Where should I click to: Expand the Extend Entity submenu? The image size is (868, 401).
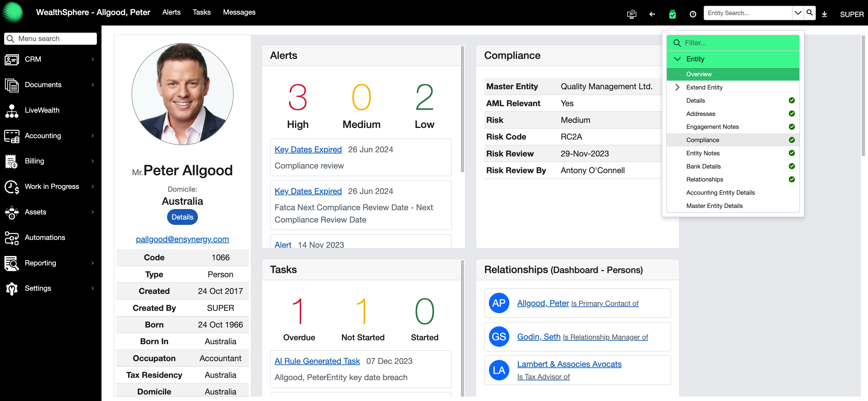677,87
